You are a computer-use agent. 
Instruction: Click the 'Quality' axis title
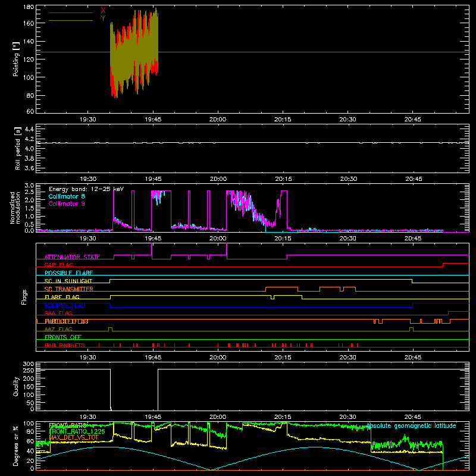tap(16, 386)
